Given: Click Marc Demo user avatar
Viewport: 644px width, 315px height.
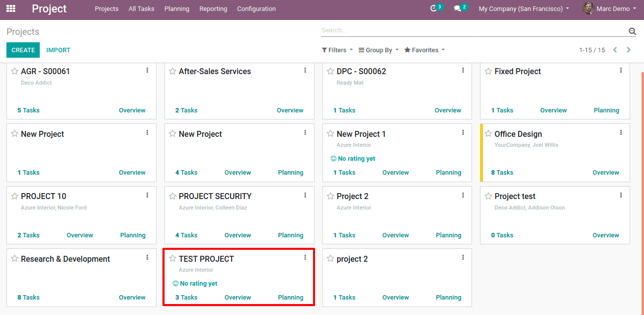Looking at the screenshot, I should point(588,8).
